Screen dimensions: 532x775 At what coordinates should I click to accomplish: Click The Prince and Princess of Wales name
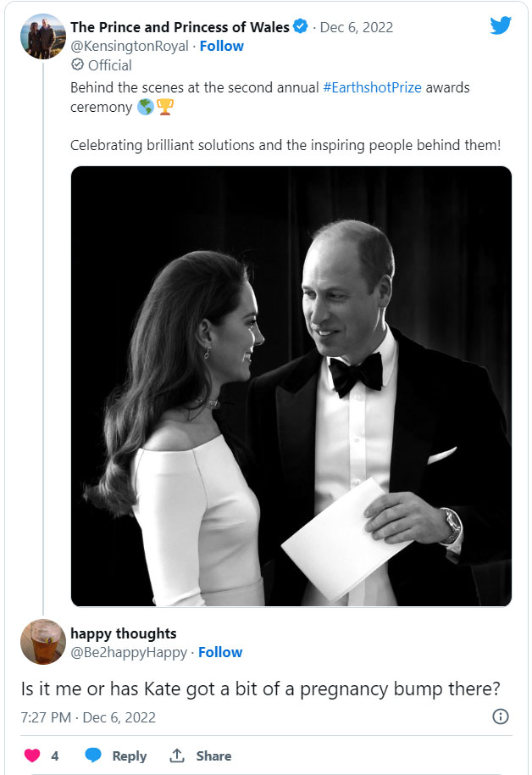coord(180,27)
